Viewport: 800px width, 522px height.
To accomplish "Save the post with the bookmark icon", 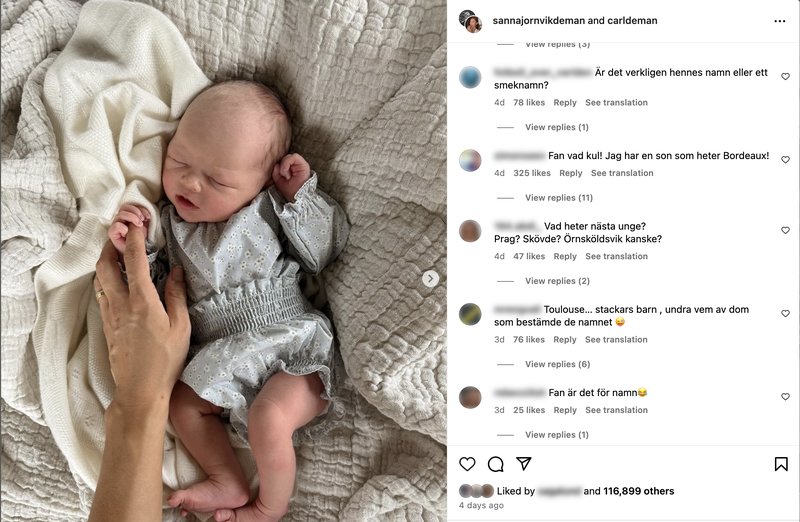I will click(x=781, y=464).
